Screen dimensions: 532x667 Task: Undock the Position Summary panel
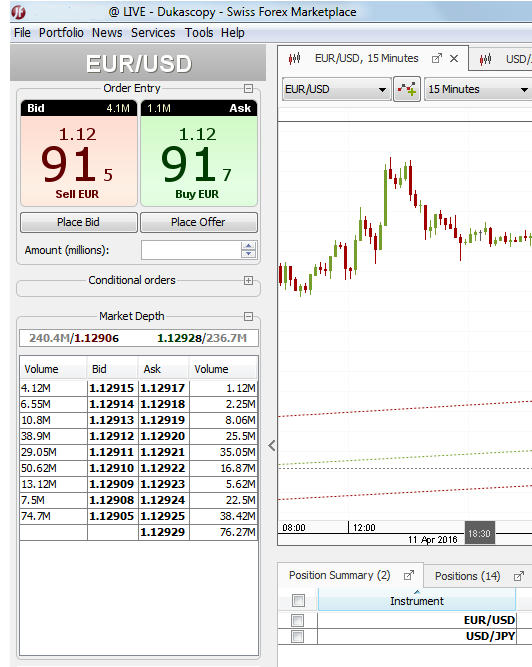409,576
